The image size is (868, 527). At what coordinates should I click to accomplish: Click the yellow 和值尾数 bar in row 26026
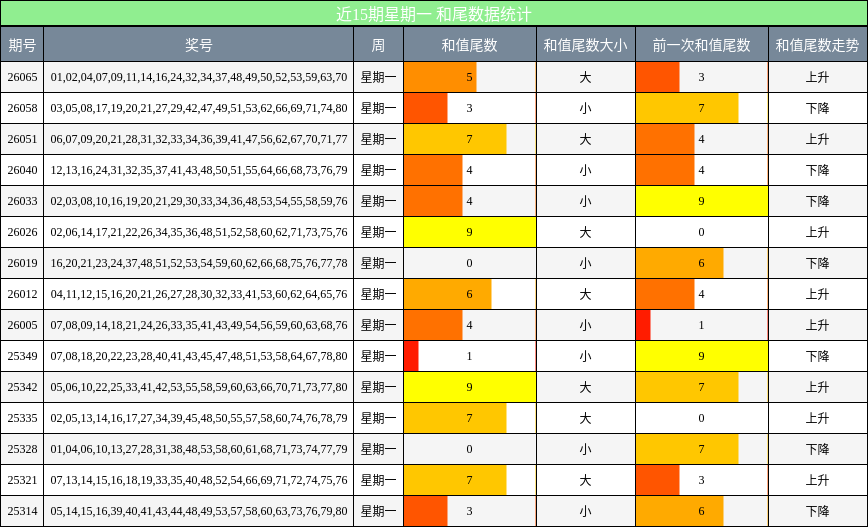pyautogui.click(x=469, y=232)
